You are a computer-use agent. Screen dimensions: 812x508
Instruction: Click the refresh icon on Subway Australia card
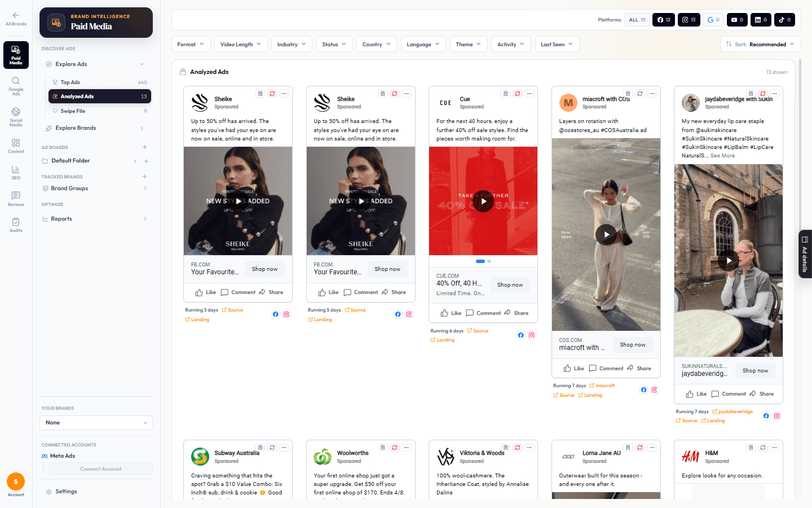click(x=272, y=448)
